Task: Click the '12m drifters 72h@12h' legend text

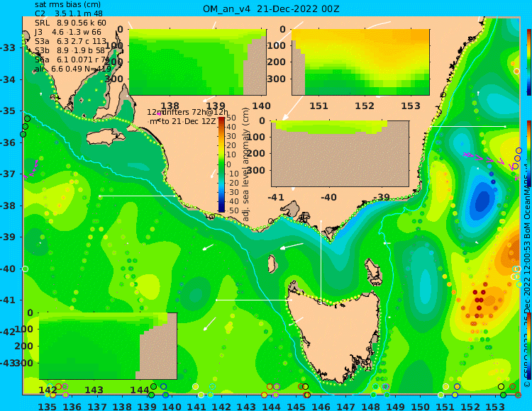Action: click(188, 112)
